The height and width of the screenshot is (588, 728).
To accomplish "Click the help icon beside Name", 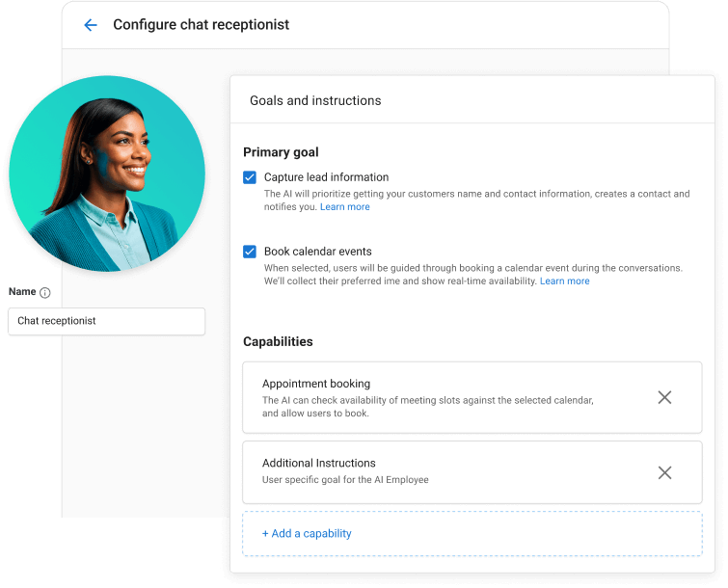I will [44, 293].
